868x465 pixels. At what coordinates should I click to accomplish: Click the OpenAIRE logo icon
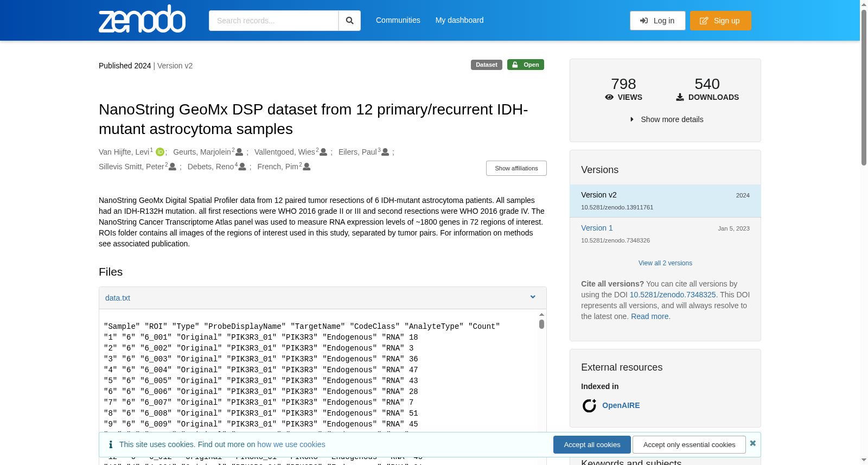(589, 405)
